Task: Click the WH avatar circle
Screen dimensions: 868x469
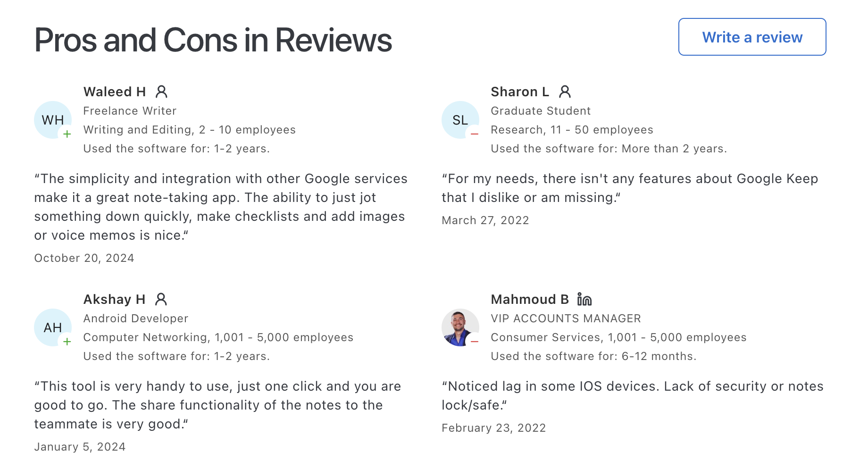Action: (52, 120)
